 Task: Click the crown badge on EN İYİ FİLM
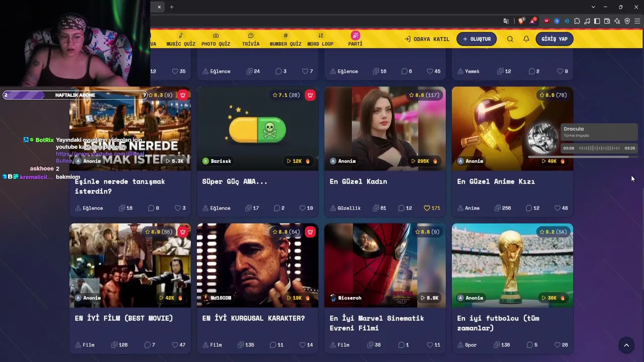click(x=183, y=232)
